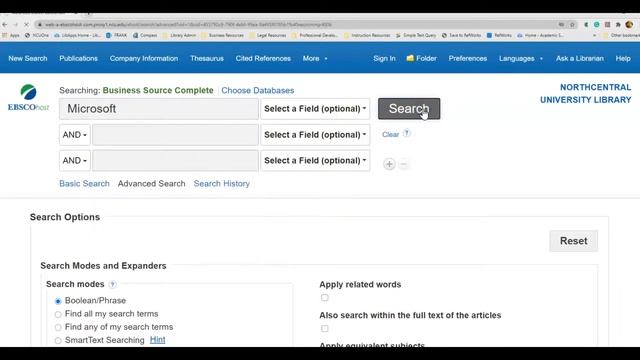Screen dimensions: 640x360
Task: Open the LibApps Home bookmark
Action: [78, 36]
